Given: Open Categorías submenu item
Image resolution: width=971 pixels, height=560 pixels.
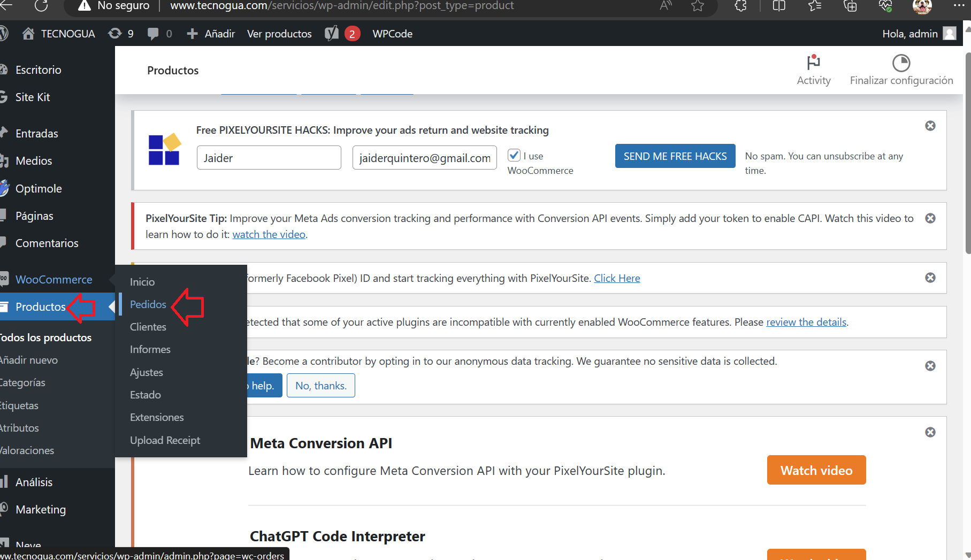Looking at the screenshot, I should 22,383.
